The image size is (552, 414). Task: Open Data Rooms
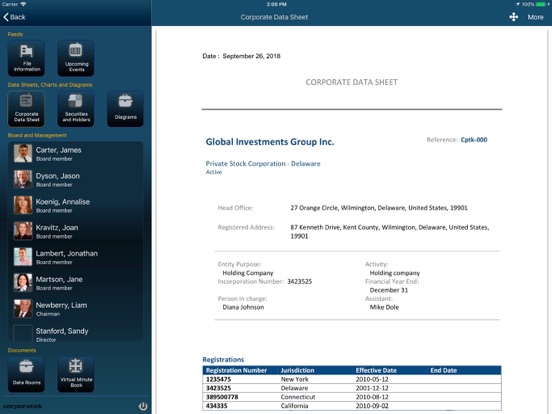[26, 375]
